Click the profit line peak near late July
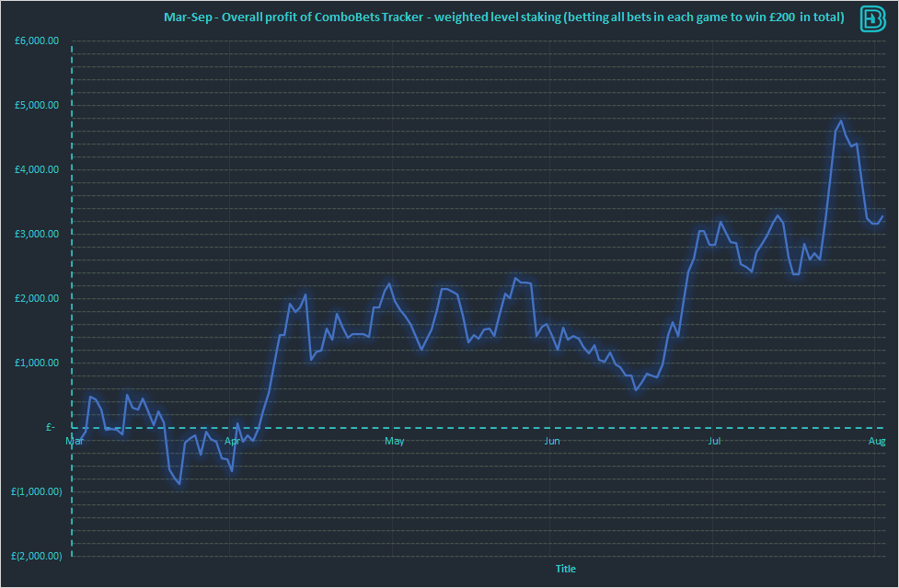 [841, 121]
